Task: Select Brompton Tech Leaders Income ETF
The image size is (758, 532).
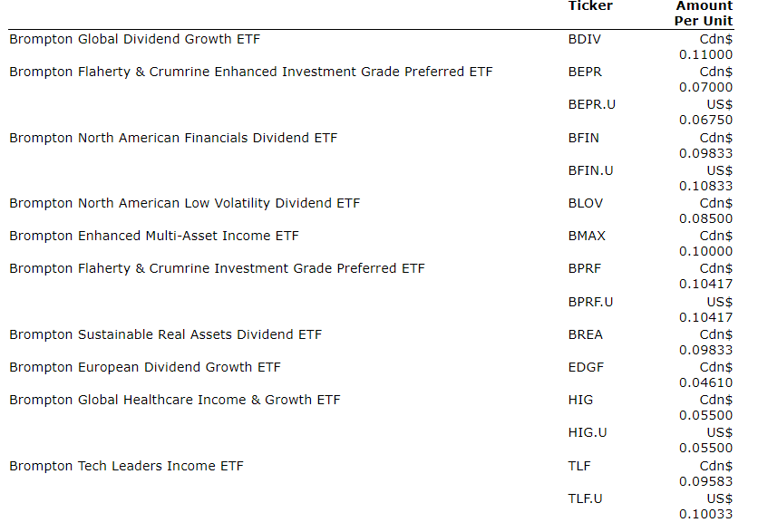Action: coord(126,466)
